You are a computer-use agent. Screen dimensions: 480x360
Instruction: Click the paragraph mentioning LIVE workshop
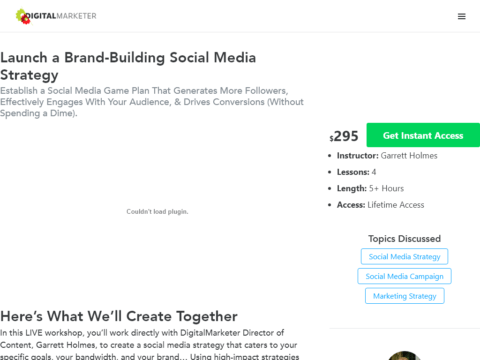[150, 345]
